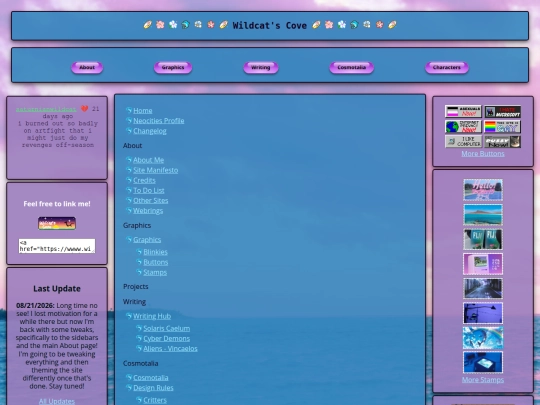Open the Design Rules link
This screenshot has width=540, height=405.
[x=153, y=388]
